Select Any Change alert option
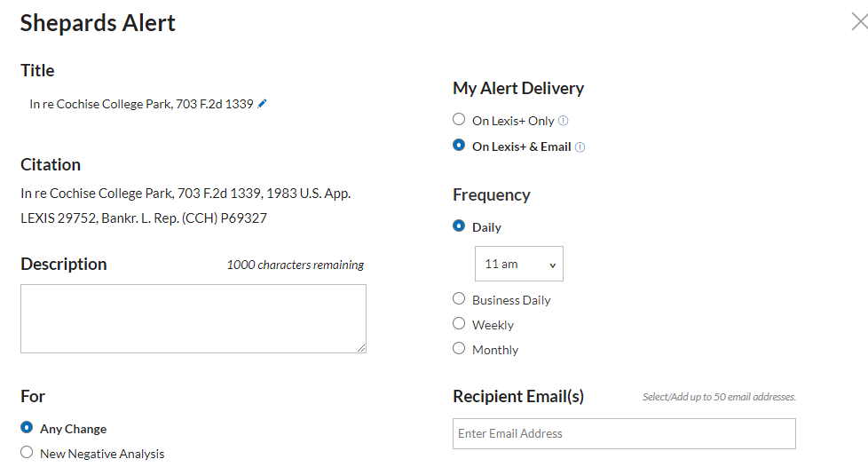The width and height of the screenshot is (868, 467). click(27, 428)
